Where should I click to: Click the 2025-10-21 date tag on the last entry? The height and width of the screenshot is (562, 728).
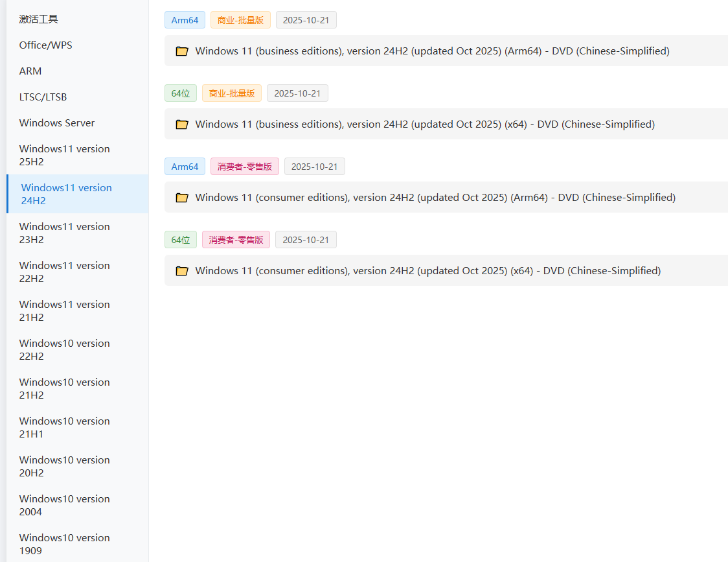pos(306,240)
